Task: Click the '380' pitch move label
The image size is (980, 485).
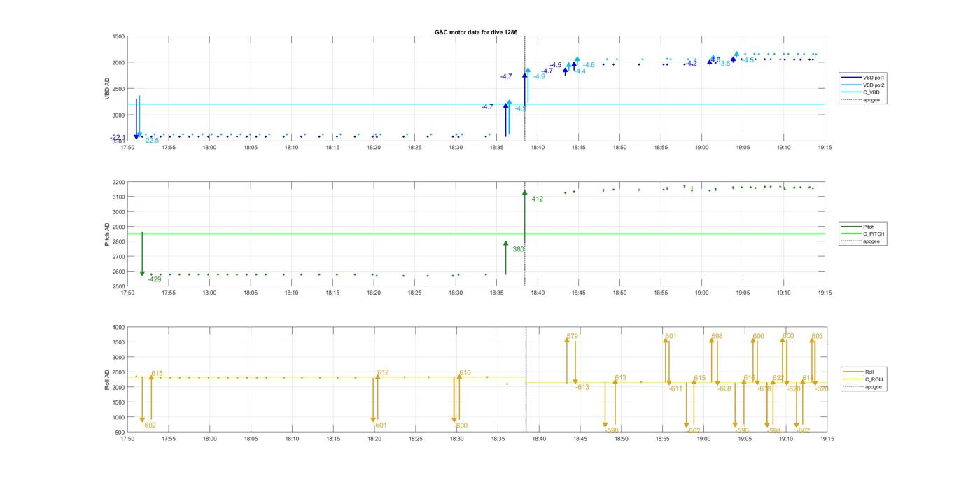Action: (x=518, y=248)
